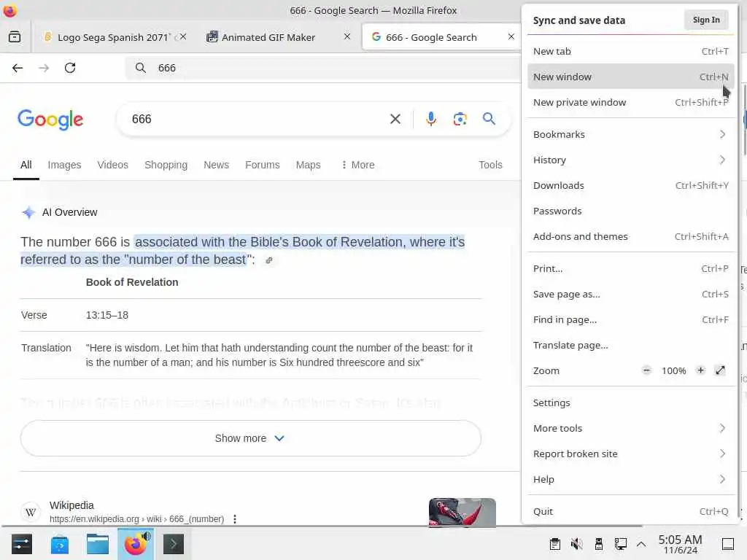
Task: Open the More search filters dropdown
Action: pyautogui.click(x=357, y=165)
